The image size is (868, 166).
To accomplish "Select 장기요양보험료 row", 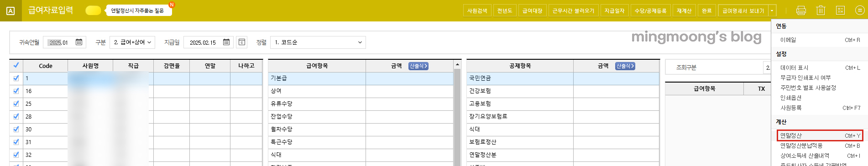I will [563, 117].
